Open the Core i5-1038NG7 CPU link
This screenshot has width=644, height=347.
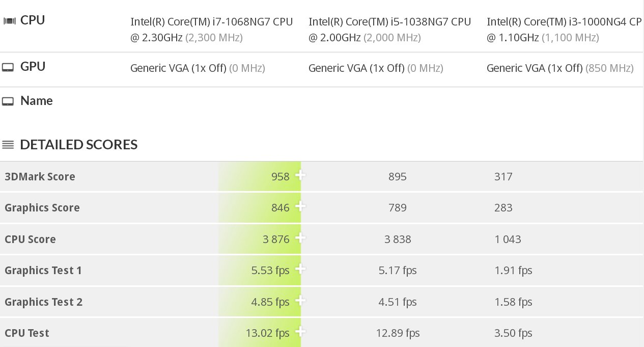389,22
